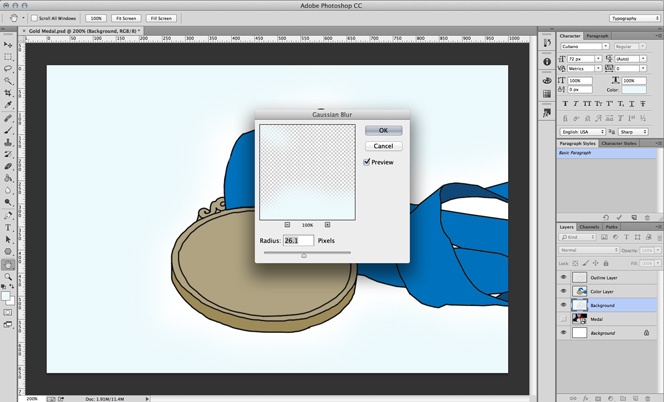The height and width of the screenshot is (402, 664).
Task: Click Add layer style fx icon
Action: (x=586, y=398)
